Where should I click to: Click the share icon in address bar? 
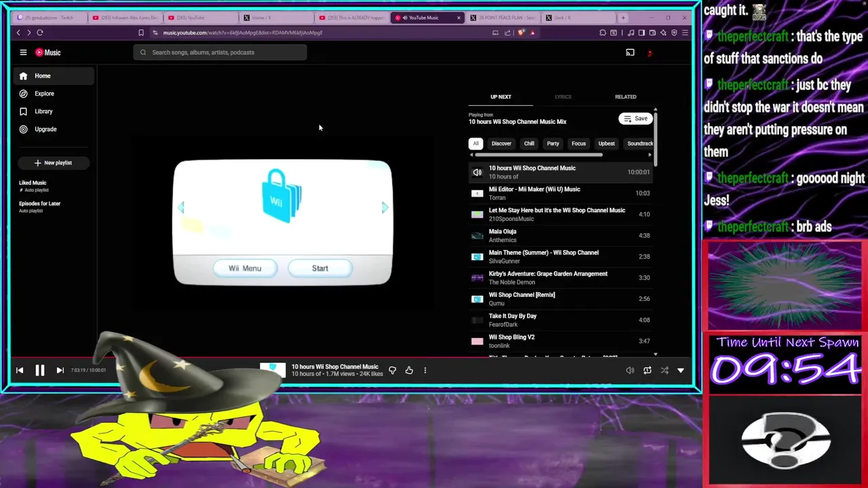click(x=507, y=33)
